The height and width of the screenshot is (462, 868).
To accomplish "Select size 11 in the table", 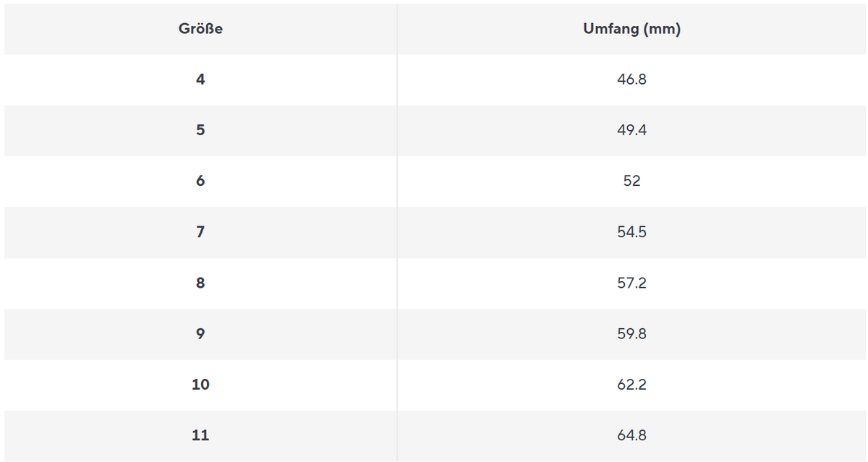I will tap(200, 435).
